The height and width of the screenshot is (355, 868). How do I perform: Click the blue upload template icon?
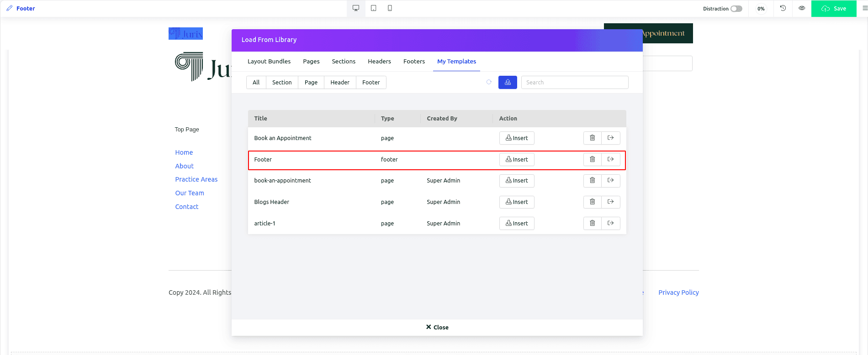click(x=508, y=82)
